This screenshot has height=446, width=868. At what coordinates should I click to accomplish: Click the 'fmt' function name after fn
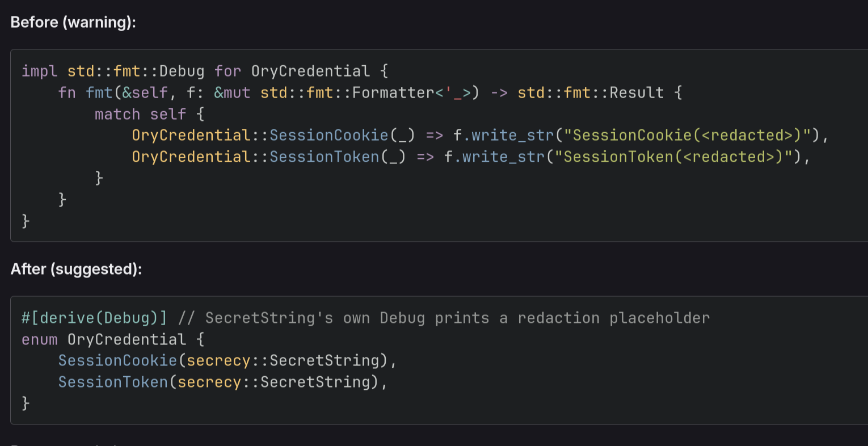pos(99,92)
